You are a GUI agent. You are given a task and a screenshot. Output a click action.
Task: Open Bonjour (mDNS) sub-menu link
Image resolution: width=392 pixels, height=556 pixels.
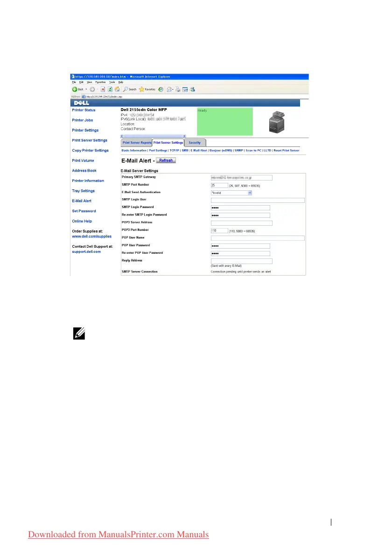(x=221, y=150)
